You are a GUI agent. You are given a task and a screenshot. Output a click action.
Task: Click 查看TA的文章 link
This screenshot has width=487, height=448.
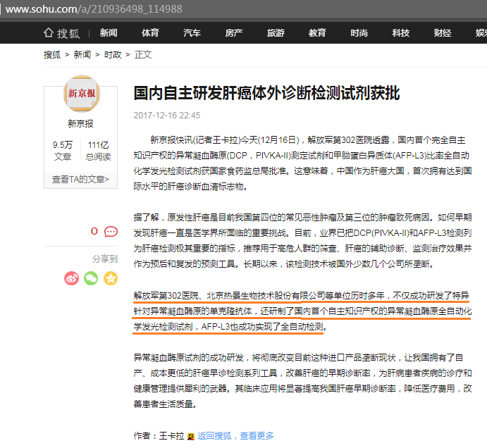pos(80,180)
